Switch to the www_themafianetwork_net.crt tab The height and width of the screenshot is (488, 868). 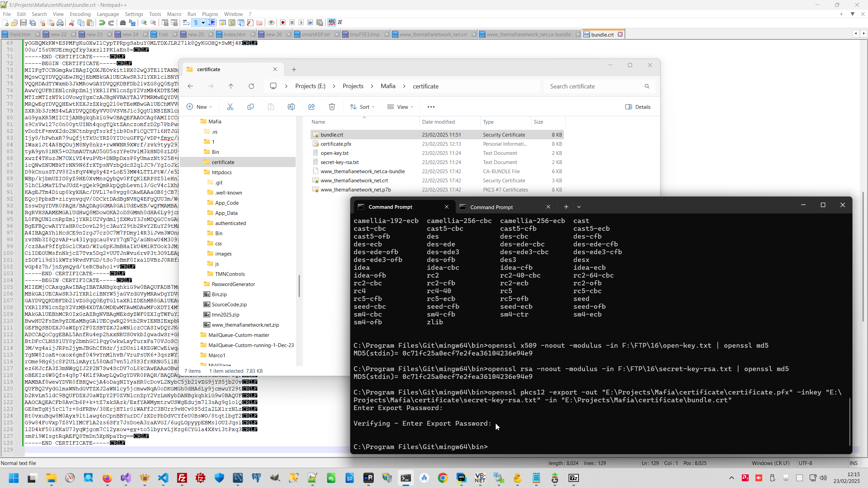click(433, 35)
